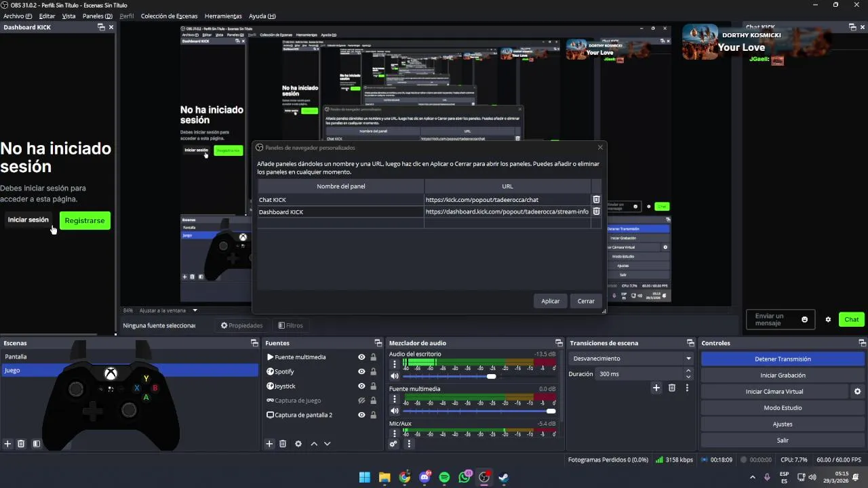Open the Paneles menu
The height and width of the screenshot is (488, 868).
click(98, 16)
